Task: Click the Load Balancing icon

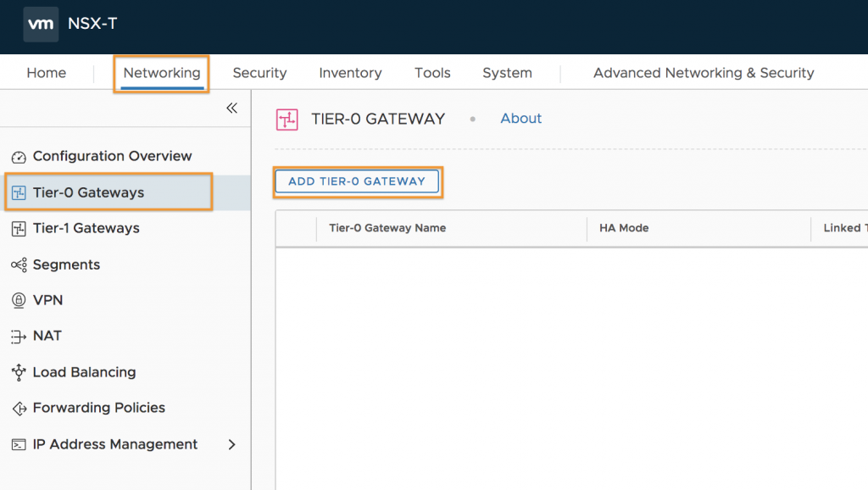Action: [x=19, y=372]
